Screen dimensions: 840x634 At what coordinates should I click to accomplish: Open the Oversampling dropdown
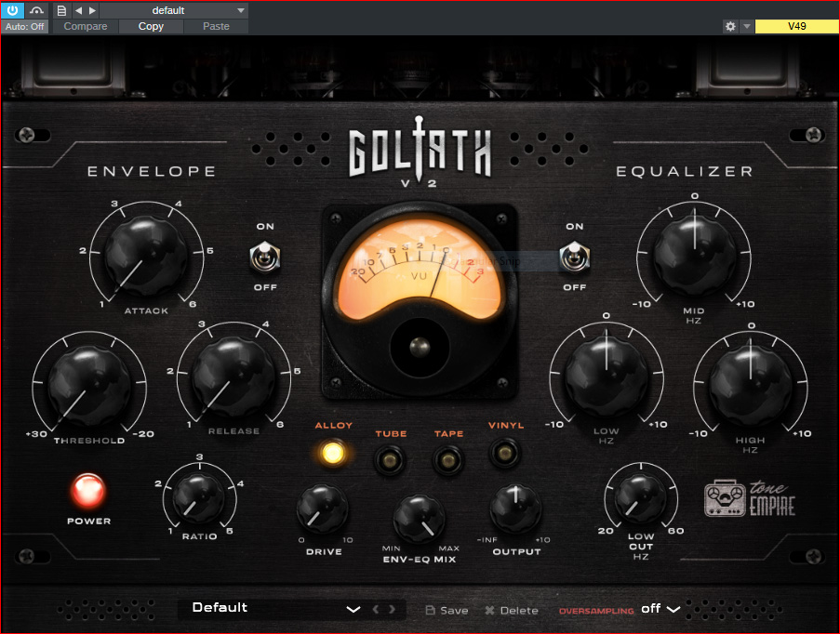[660, 609]
